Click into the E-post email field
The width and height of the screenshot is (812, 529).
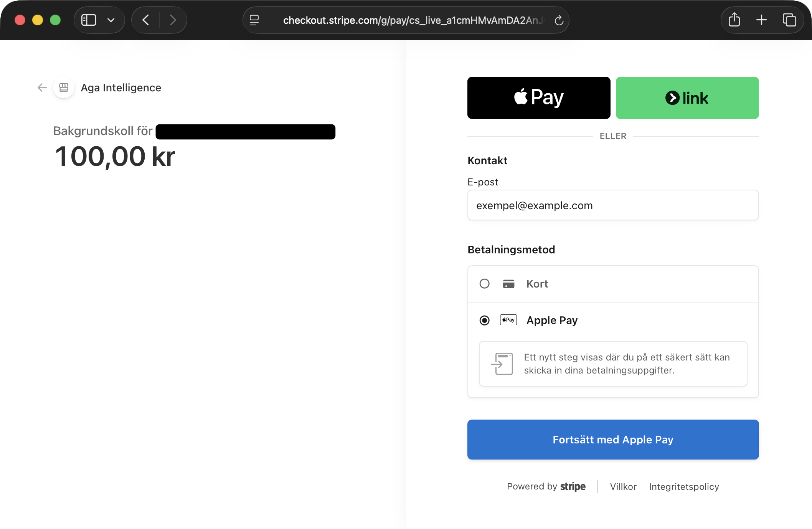tap(613, 205)
